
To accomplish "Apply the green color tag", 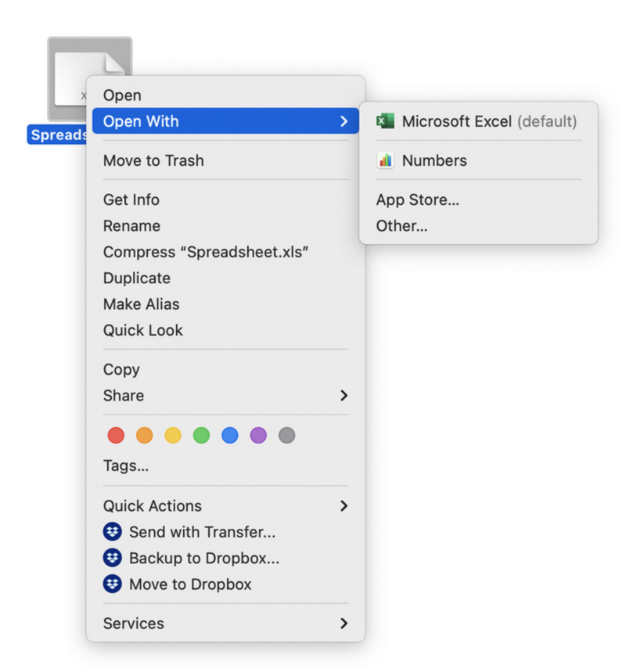I will click(x=201, y=436).
